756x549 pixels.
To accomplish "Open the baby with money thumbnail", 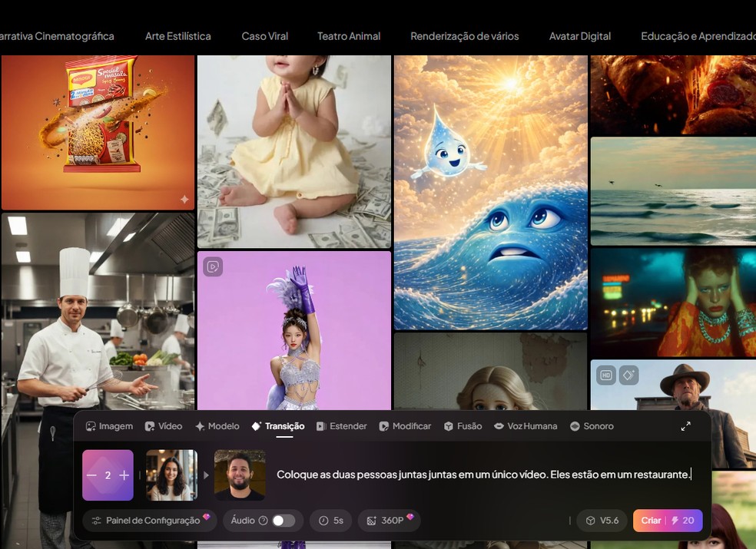I will [294, 152].
